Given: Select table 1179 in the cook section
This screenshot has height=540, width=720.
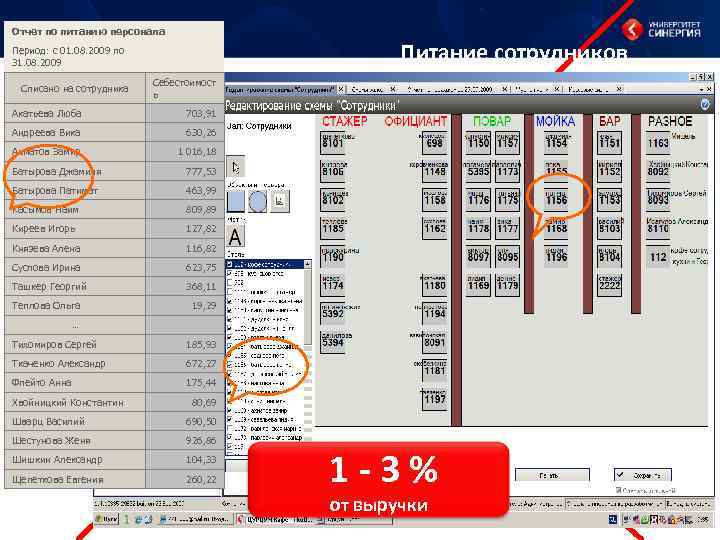Looking at the screenshot, I should pos(507,286).
